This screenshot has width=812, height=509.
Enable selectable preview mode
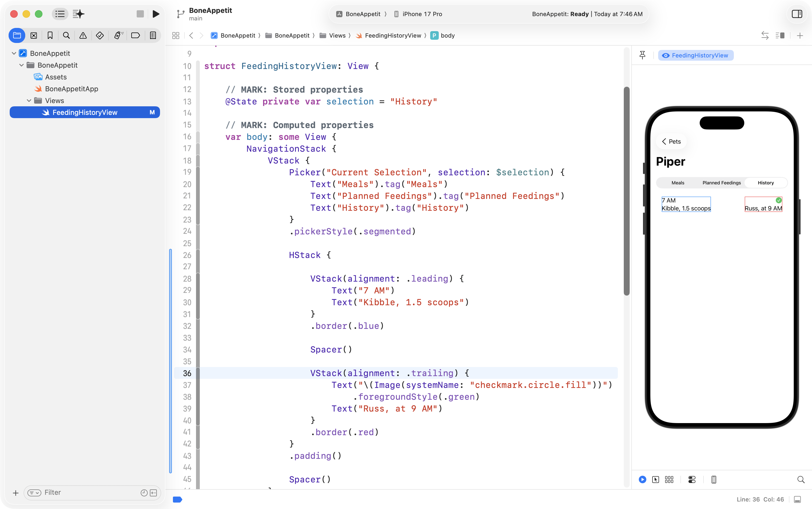click(655, 479)
